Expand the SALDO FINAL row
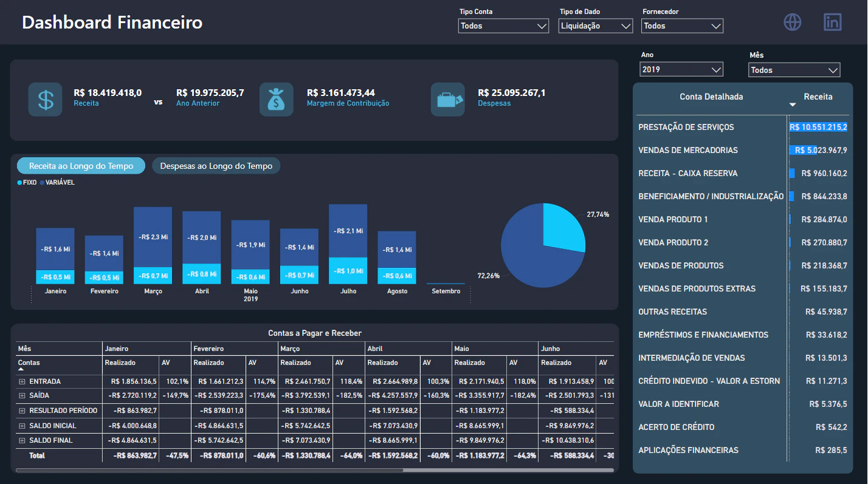Viewport: 868px width, 484px height. point(22,440)
